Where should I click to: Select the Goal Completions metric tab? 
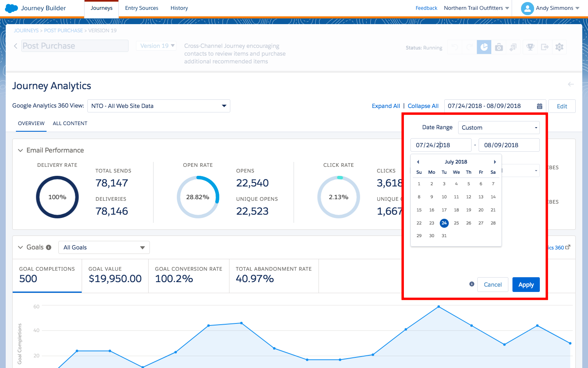coord(47,276)
